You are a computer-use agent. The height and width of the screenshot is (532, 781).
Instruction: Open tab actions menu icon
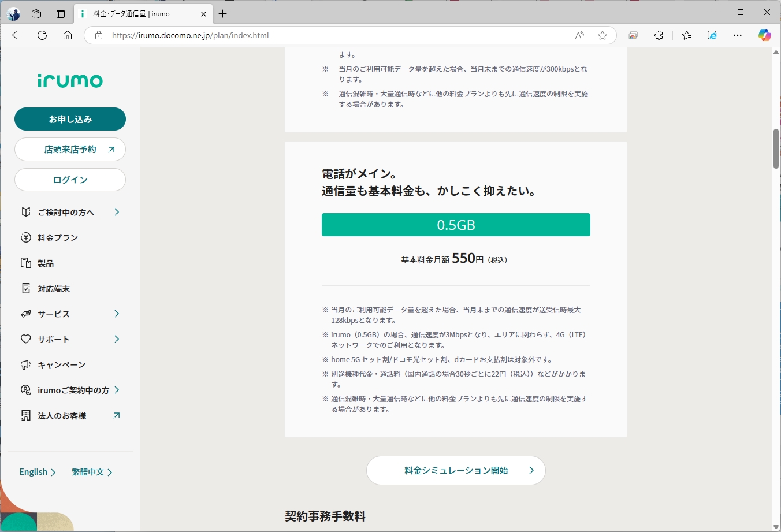[61, 13]
